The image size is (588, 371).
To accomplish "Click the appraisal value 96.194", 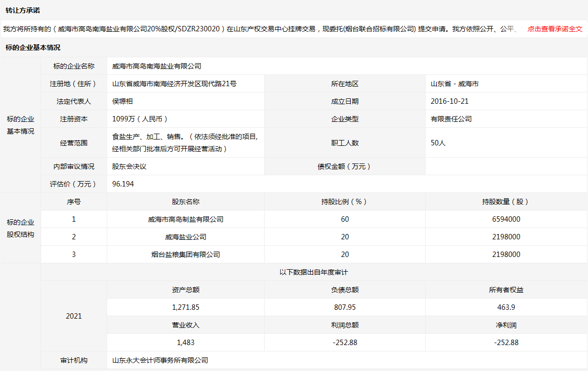I will (x=123, y=184).
